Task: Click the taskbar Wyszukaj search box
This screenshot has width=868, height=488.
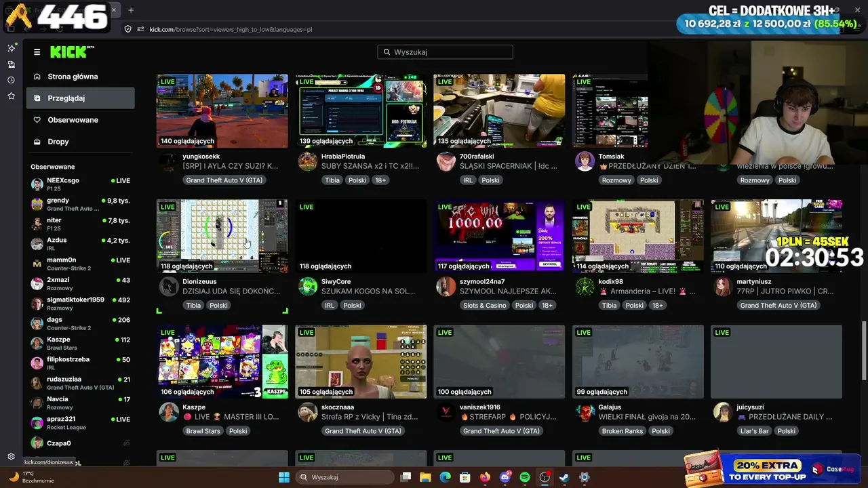Action: tap(344, 477)
